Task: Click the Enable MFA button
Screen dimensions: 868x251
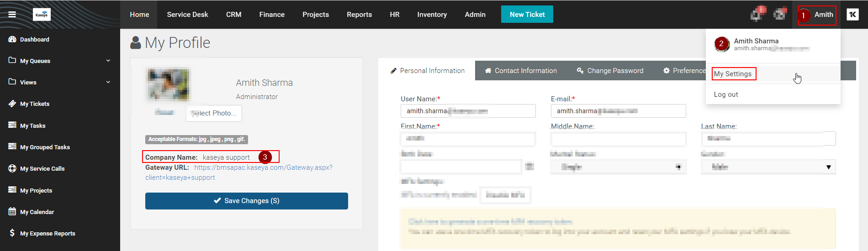Action: click(505, 195)
